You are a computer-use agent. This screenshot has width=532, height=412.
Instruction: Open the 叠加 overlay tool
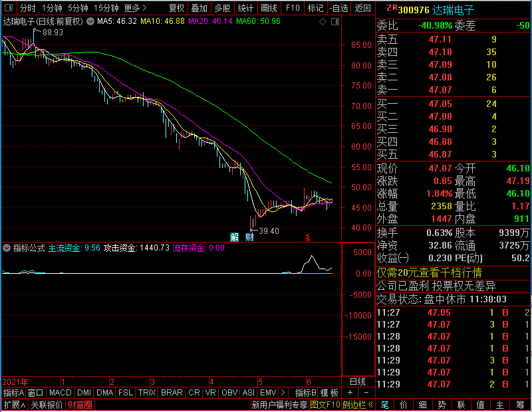pos(199,8)
